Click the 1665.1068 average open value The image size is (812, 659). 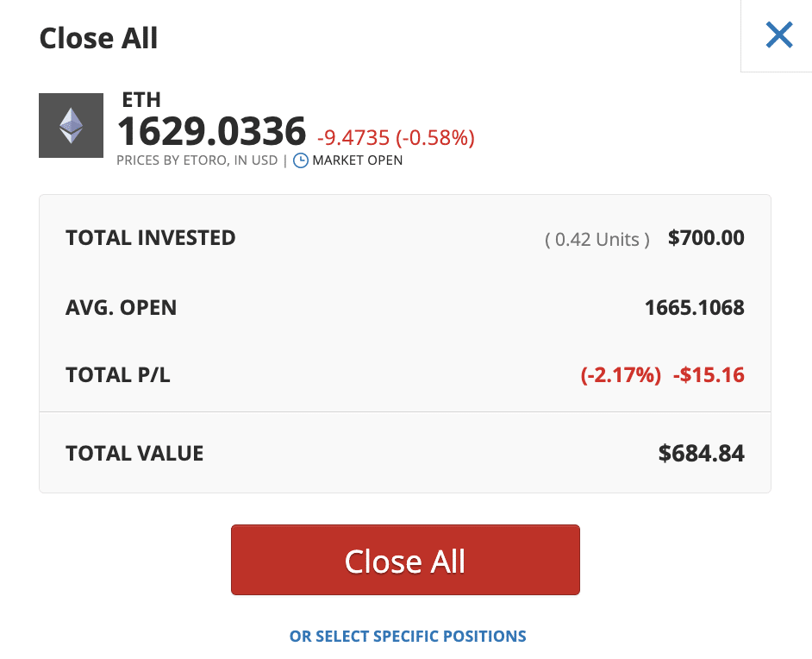pos(695,308)
